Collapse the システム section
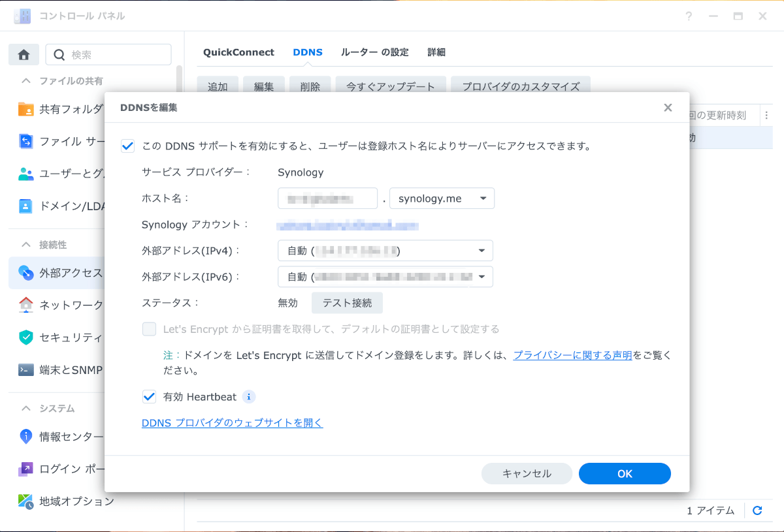The height and width of the screenshot is (532, 784). [x=26, y=409]
